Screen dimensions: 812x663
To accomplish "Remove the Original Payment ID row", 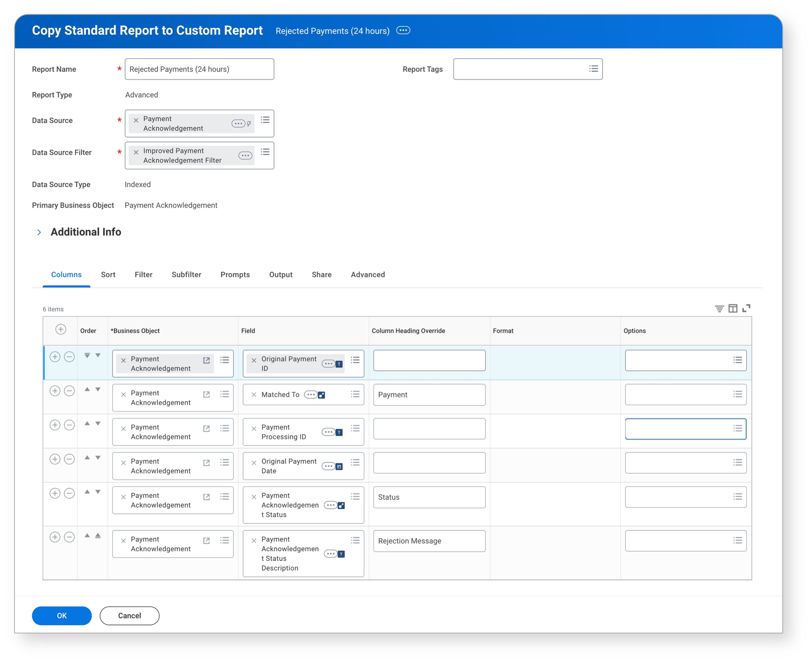I will tap(69, 357).
